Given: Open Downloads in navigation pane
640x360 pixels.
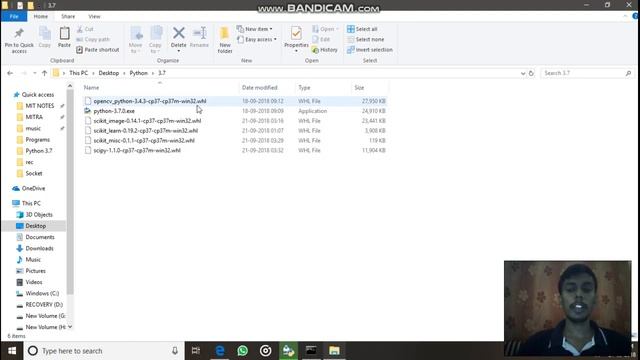Looking at the screenshot, I should [39, 249].
